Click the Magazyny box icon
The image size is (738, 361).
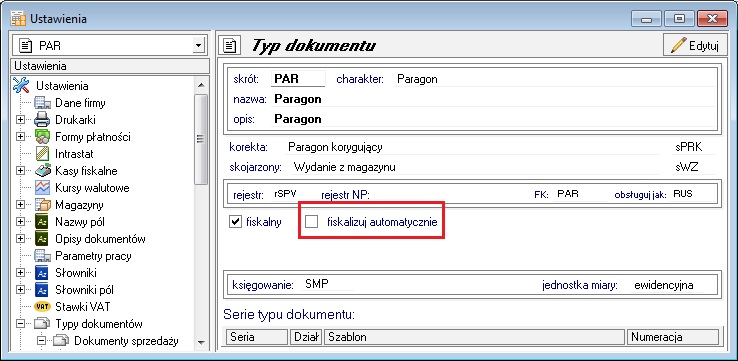tap(42, 205)
